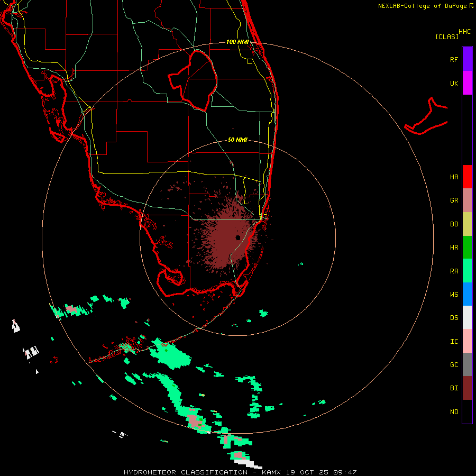Click the 'DS' legend label

pos(454,318)
